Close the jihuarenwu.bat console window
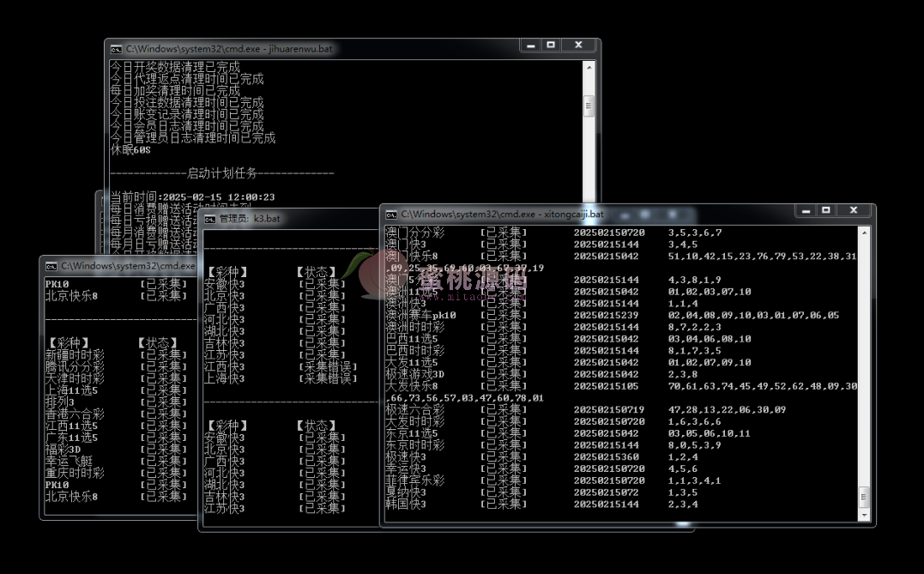The height and width of the screenshot is (574, 924). click(579, 45)
